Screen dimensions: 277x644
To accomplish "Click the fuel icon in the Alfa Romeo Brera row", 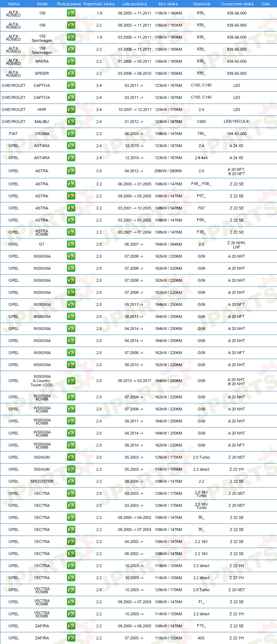I will pyautogui.click(x=71, y=61).
